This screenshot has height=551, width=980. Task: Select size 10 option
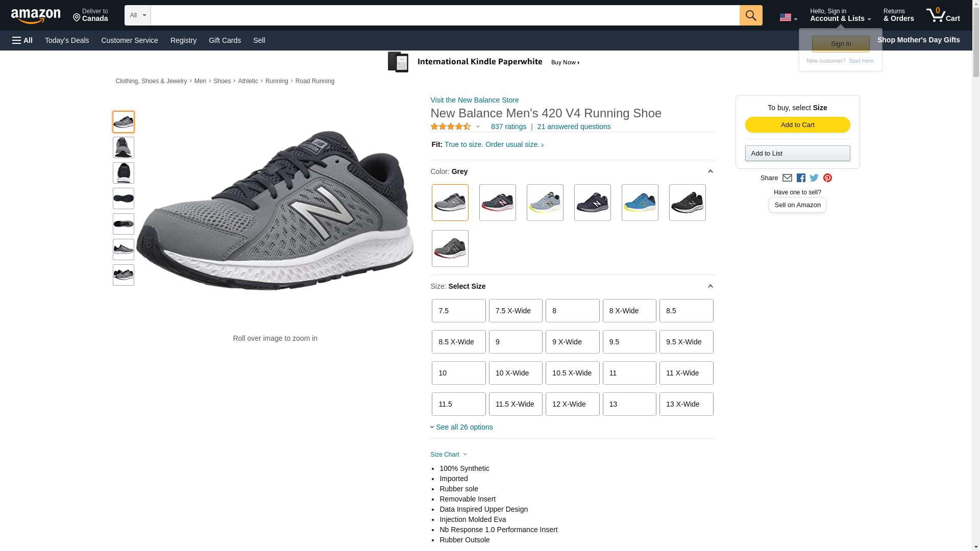point(458,373)
